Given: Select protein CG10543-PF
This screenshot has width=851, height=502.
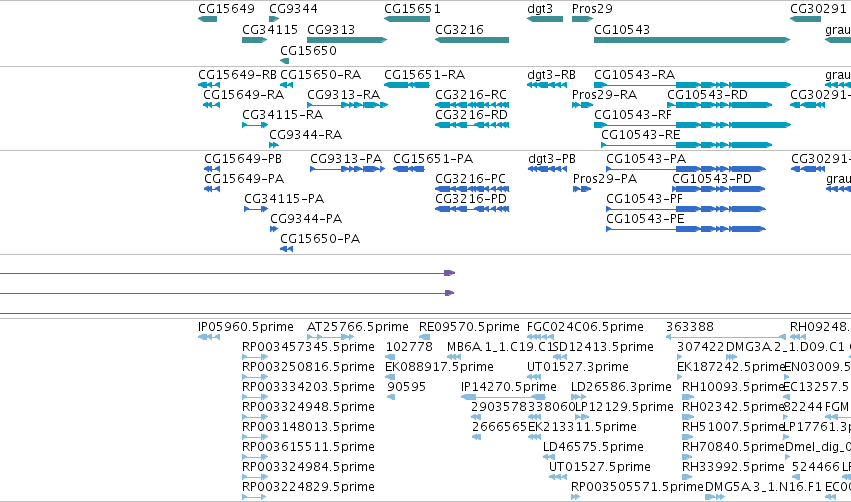Looking at the screenshot, I should 686,209.
